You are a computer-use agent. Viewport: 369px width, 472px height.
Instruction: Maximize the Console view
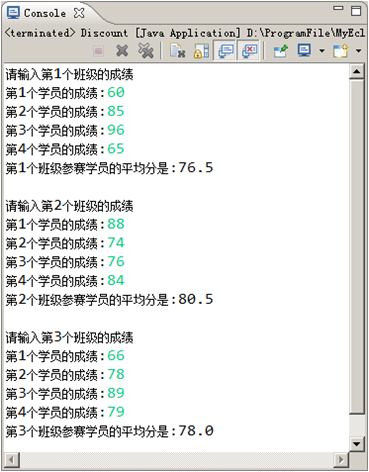(x=356, y=11)
